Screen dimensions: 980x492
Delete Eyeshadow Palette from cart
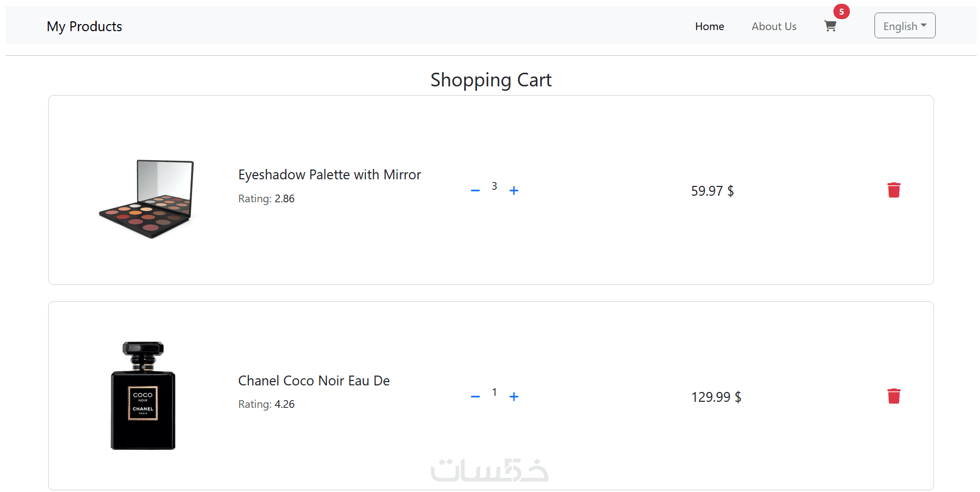tap(894, 190)
